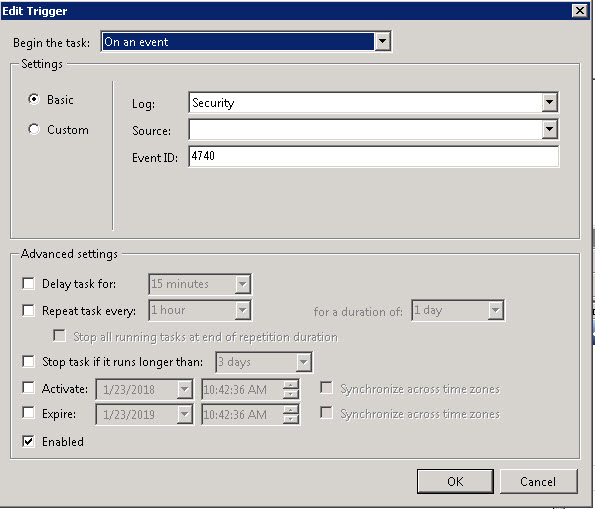
Task: Expand the Log dropdown arrow
Action: [x=549, y=102]
